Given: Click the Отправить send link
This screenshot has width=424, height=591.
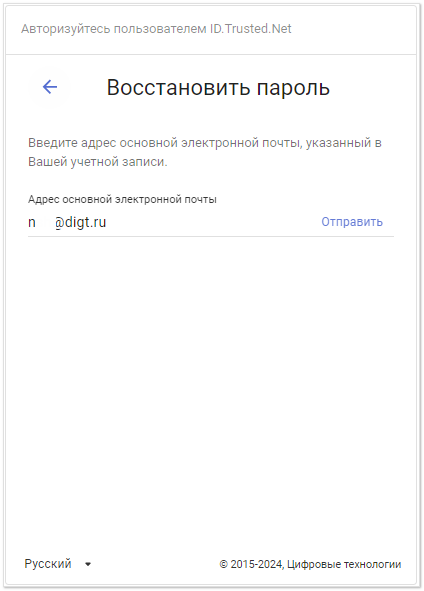Looking at the screenshot, I should pos(352,222).
